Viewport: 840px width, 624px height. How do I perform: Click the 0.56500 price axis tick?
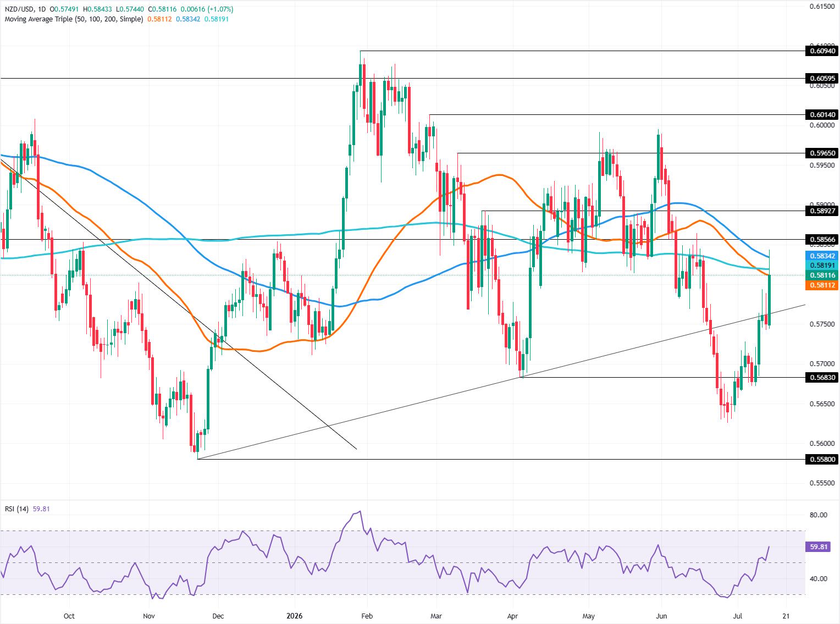(822, 404)
